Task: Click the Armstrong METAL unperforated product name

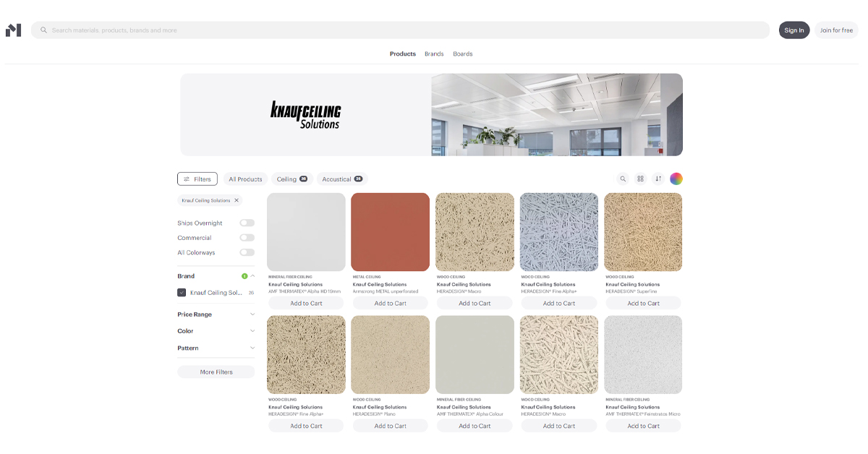Action: tap(386, 291)
